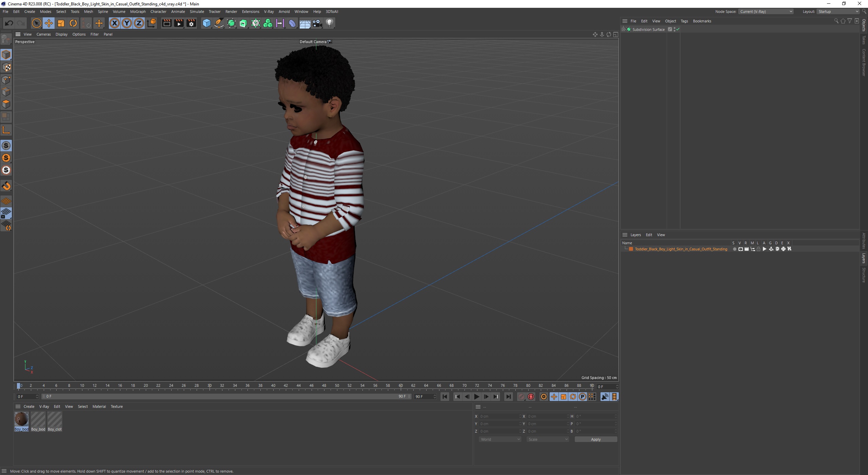This screenshot has height=475, width=868.
Task: Toggle Subdivision Surface enable checkmark
Action: coord(678,30)
